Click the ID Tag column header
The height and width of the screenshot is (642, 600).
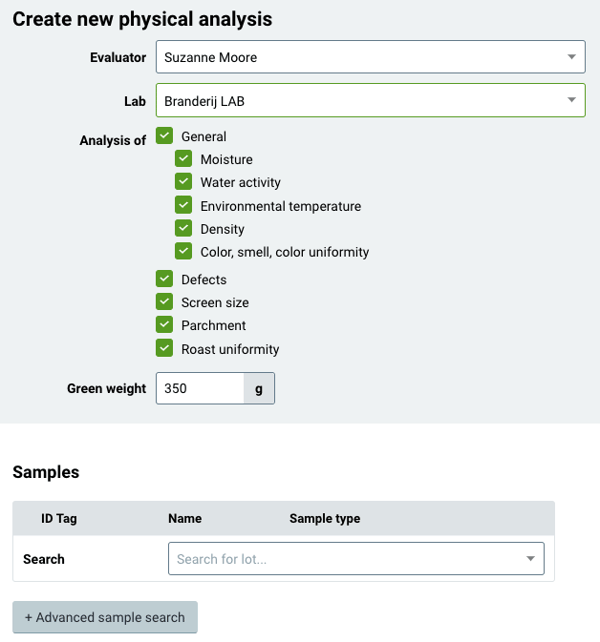(59, 518)
